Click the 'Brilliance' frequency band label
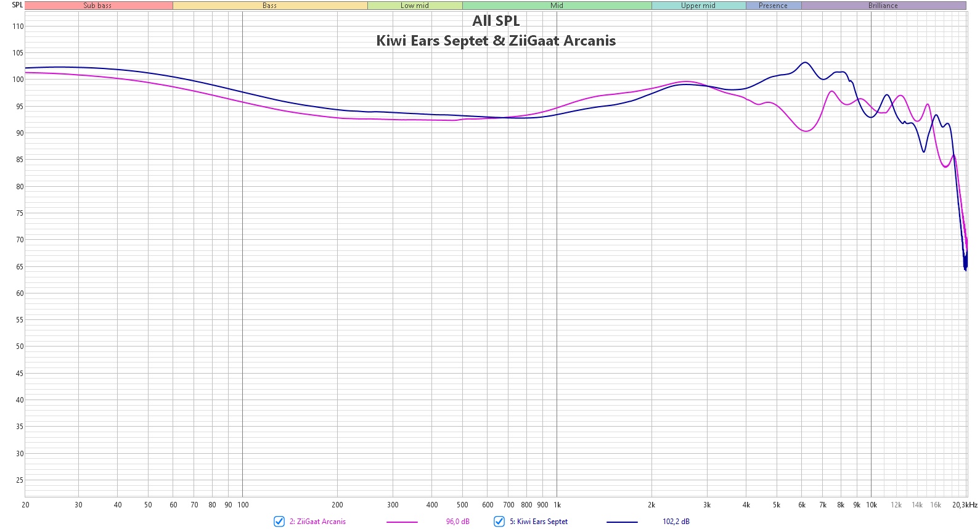Image resolution: width=980 pixels, height=529 pixels. pyautogui.click(x=883, y=6)
